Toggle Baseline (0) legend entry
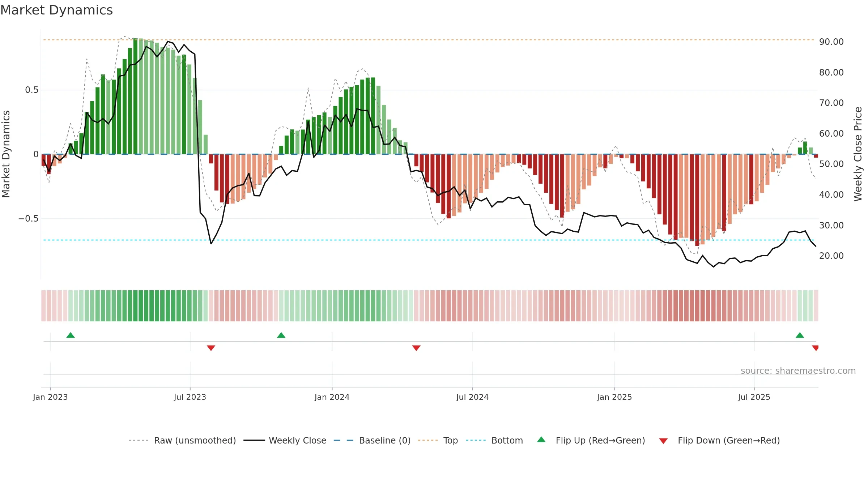 pos(372,440)
